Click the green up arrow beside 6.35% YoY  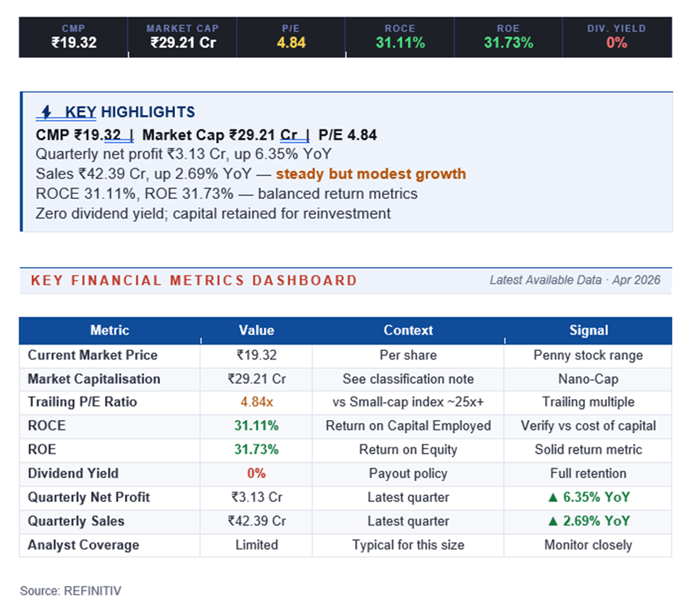554,498
